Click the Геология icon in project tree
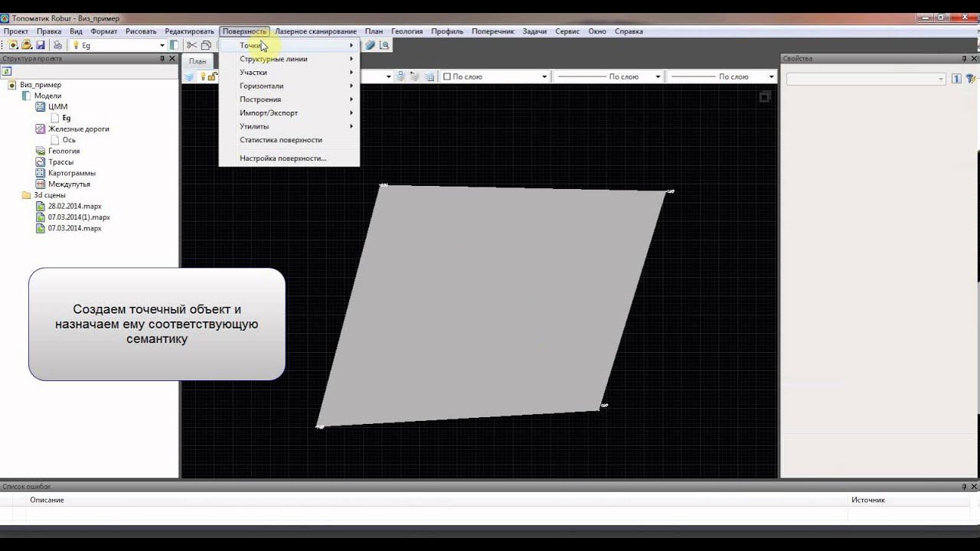The width and height of the screenshot is (980, 551). point(41,152)
